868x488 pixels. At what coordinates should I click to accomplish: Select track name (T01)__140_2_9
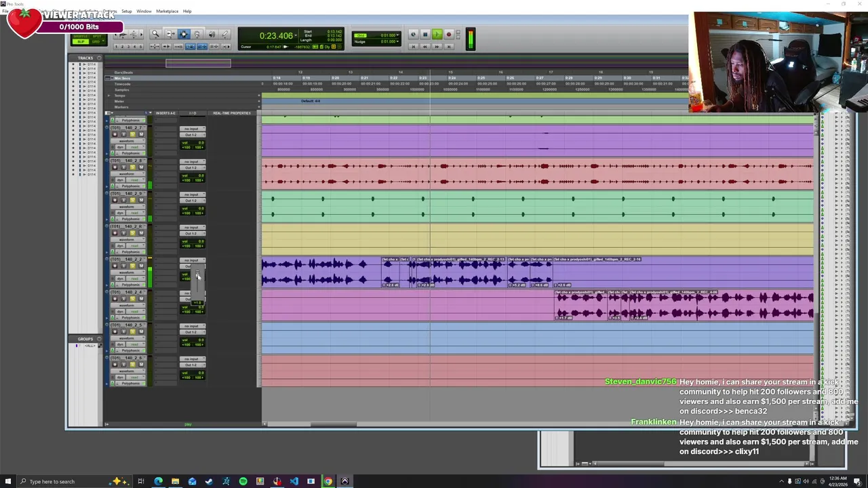click(126, 194)
